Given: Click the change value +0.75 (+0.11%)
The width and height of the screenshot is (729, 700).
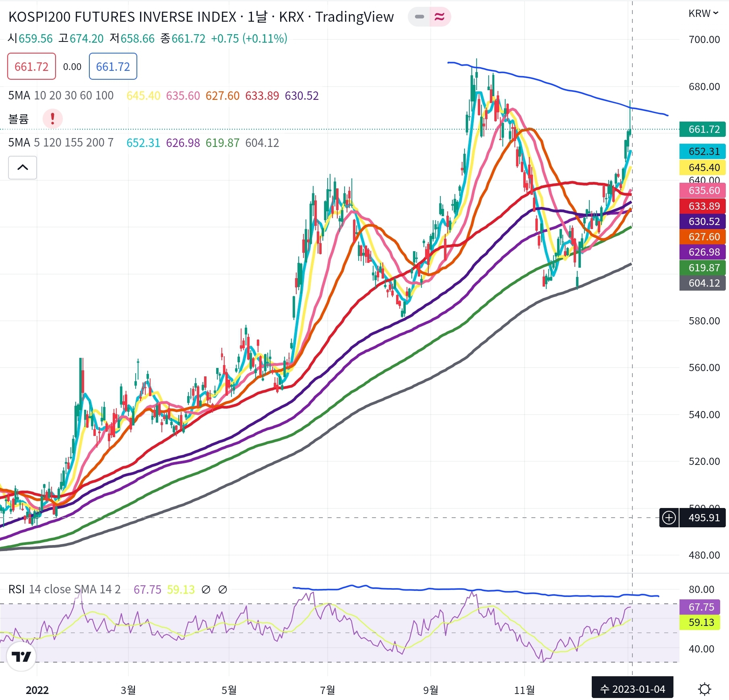Looking at the screenshot, I should tap(249, 39).
